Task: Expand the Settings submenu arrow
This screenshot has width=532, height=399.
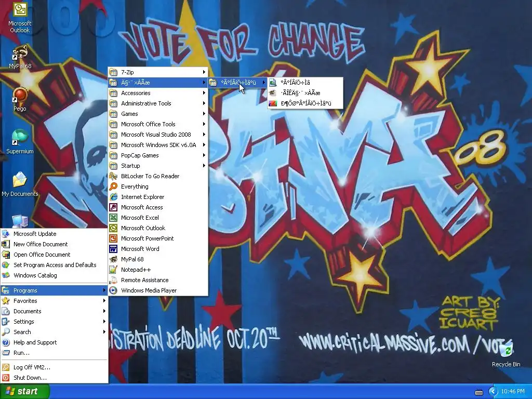Action: 104,322
